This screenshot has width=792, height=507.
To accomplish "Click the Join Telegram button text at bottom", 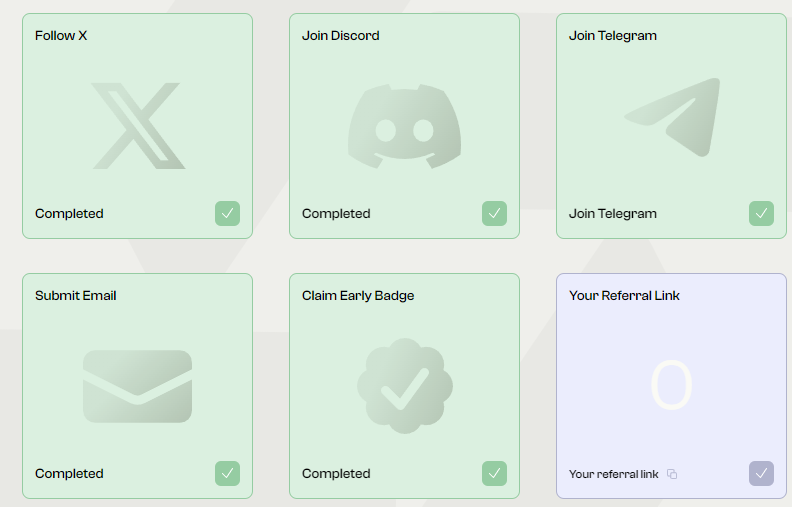I will pyautogui.click(x=613, y=214).
